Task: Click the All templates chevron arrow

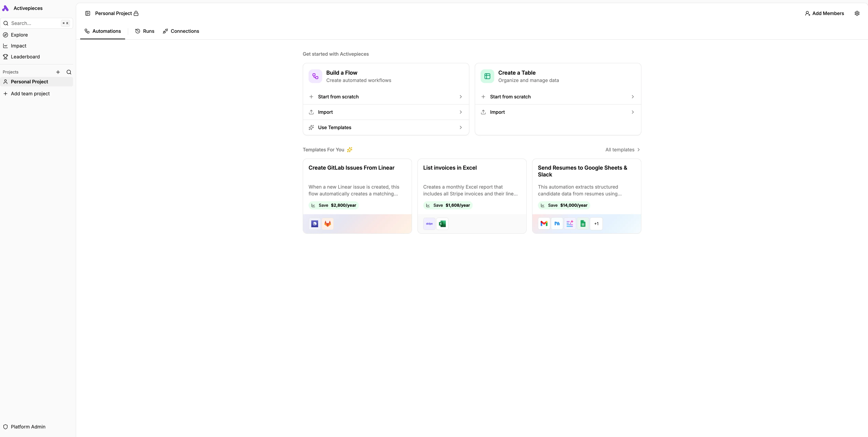Action: pos(638,150)
